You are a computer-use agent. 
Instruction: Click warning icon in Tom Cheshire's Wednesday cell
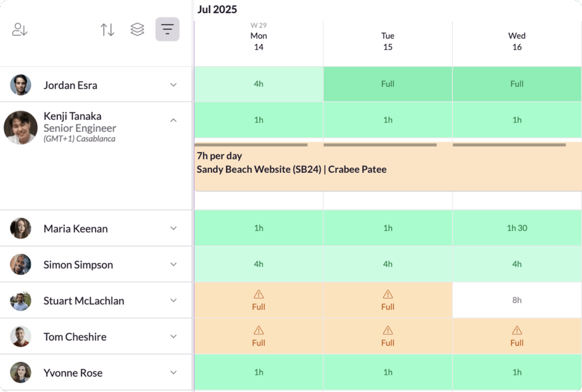[517, 331]
